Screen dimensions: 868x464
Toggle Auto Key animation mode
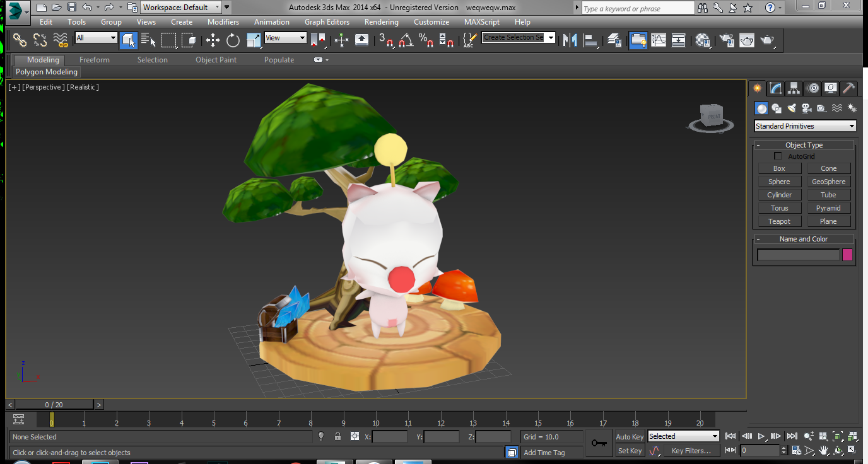(630, 437)
